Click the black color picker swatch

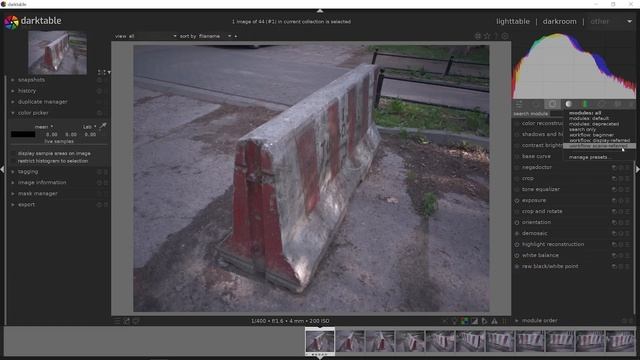(x=23, y=134)
